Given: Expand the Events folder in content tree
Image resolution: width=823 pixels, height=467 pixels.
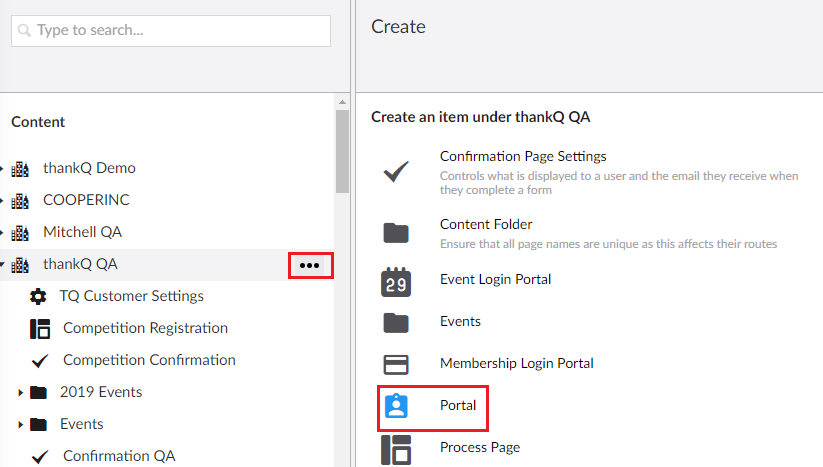Looking at the screenshot, I should pos(21,425).
